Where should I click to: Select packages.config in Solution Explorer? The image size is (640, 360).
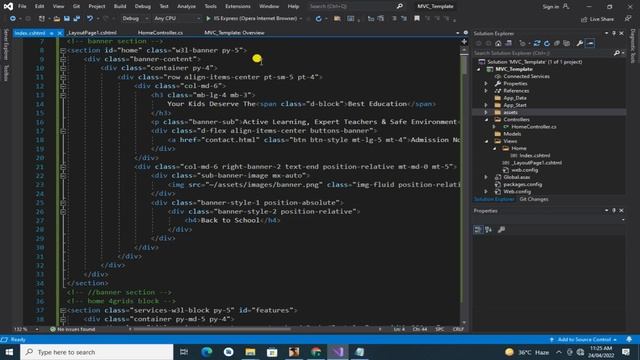[522, 184]
